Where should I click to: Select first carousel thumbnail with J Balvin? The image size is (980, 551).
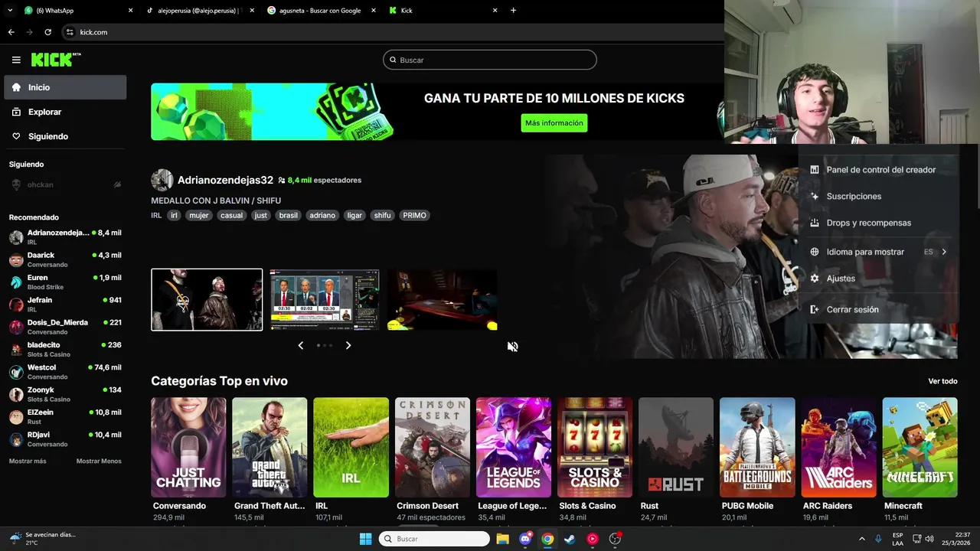207,299
